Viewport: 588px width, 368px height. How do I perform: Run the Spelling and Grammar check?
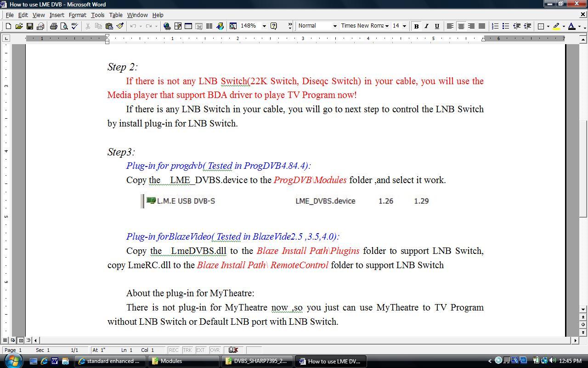[74, 26]
